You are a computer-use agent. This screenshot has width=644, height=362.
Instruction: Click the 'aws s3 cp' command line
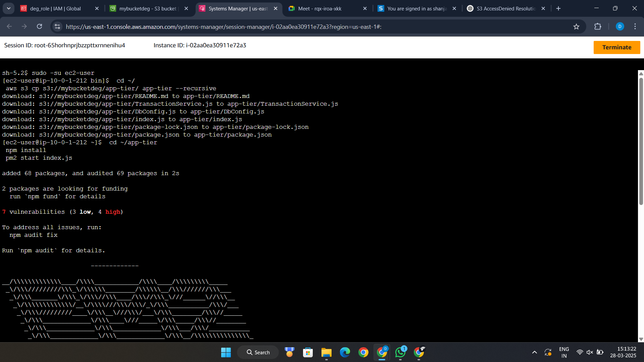point(111,89)
